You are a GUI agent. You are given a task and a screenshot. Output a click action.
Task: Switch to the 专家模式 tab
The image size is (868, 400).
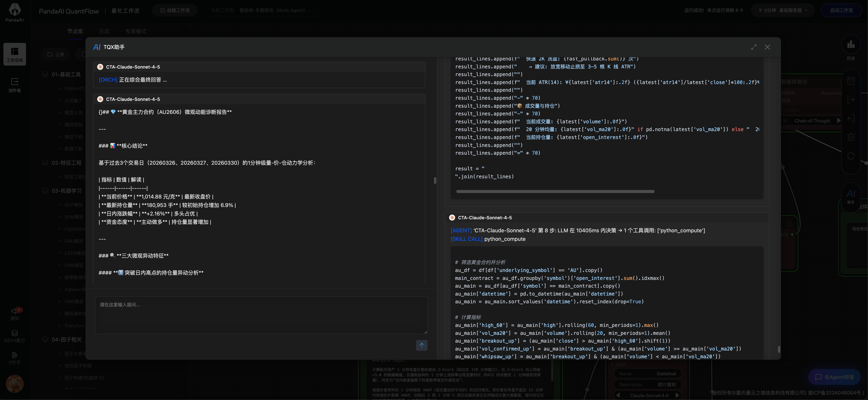coord(135,31)
